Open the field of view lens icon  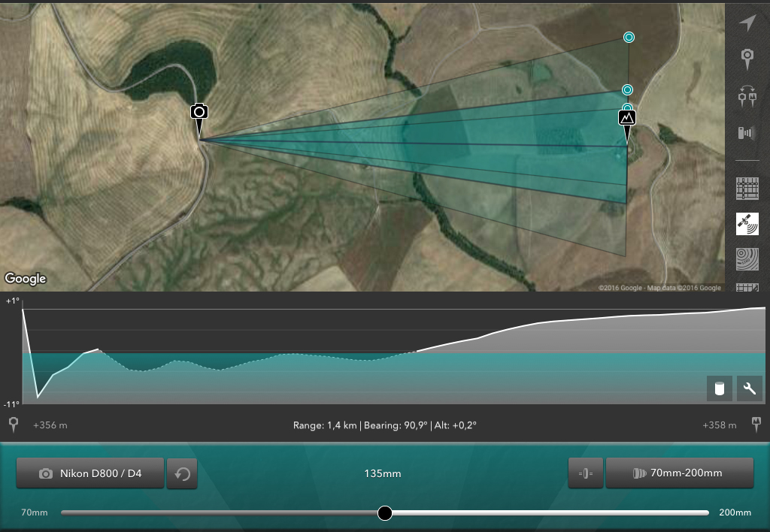pyautogui.click(x=747, y=133)
